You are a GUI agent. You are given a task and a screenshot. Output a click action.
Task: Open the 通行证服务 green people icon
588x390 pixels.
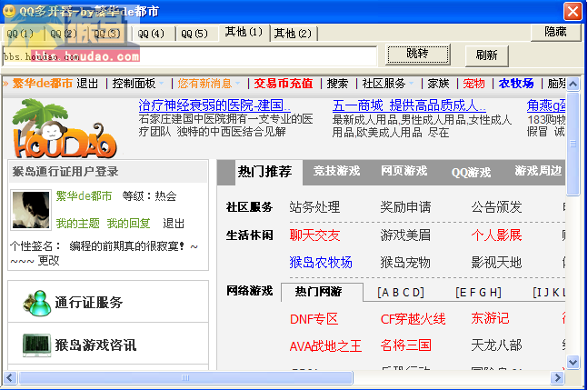tap(36, 303)
